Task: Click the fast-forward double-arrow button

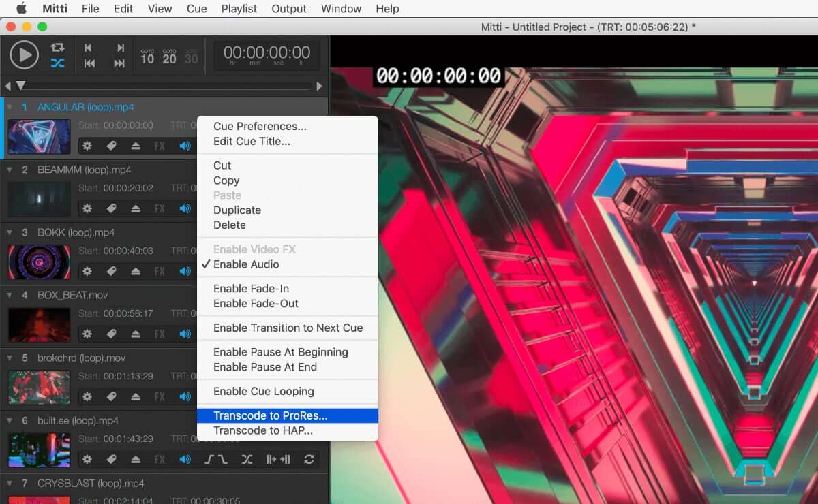Action: click(119, 63)
